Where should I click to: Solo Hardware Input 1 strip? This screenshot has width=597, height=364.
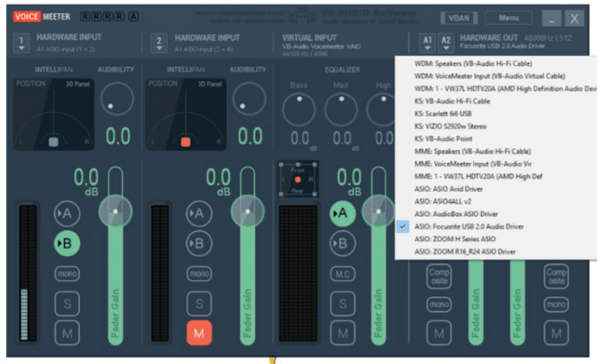pyautogui.click(x=67, y=304)
